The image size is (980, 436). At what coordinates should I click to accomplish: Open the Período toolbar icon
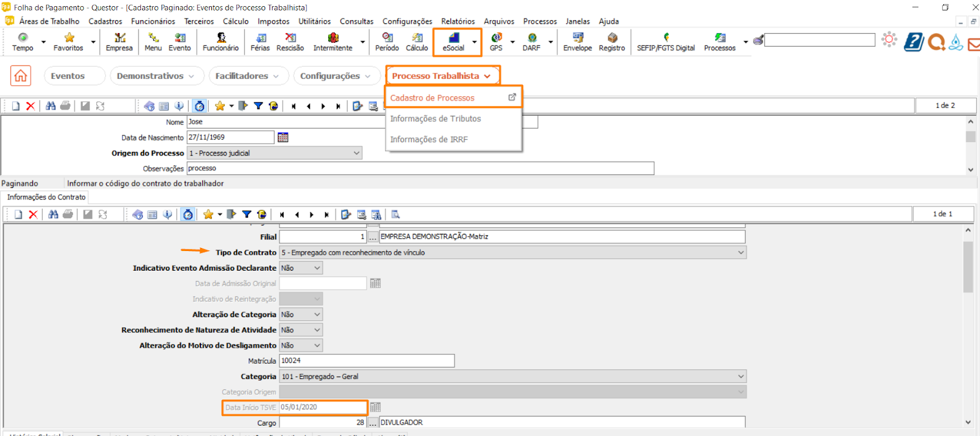pyautogui.click(x=387, y=42)
